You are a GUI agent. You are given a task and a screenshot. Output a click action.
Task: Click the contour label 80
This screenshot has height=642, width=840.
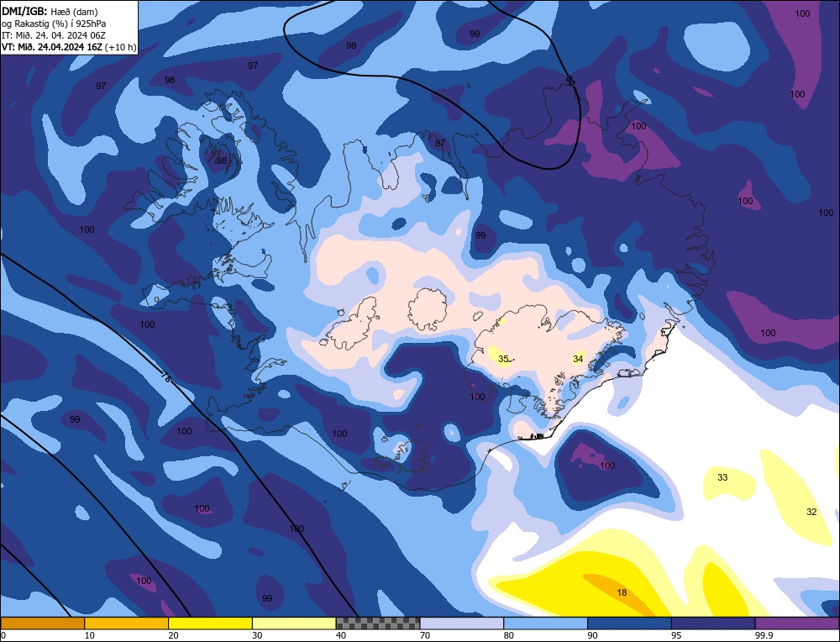tap(570, 81)
